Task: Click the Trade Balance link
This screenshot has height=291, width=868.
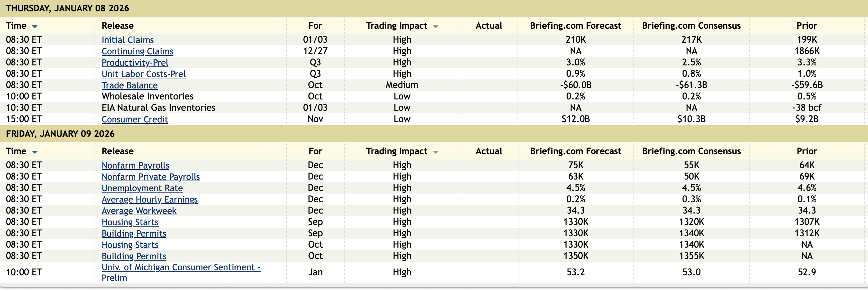Action: click(129, 85)
